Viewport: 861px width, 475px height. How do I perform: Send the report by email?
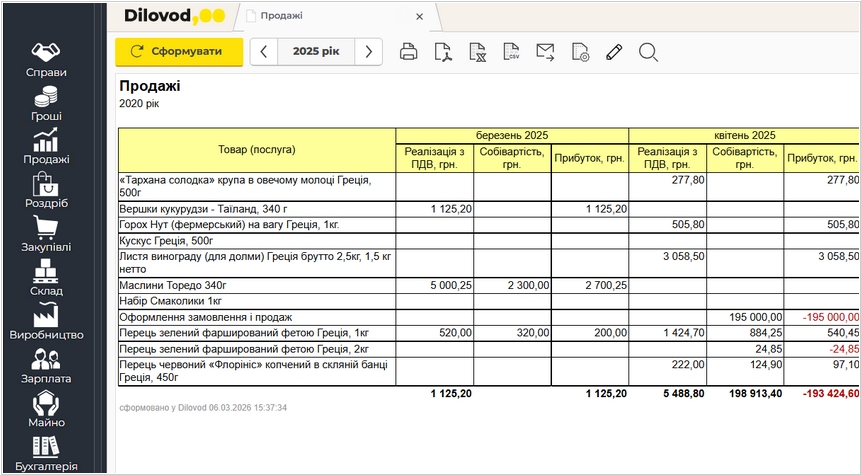click(545, 52)
